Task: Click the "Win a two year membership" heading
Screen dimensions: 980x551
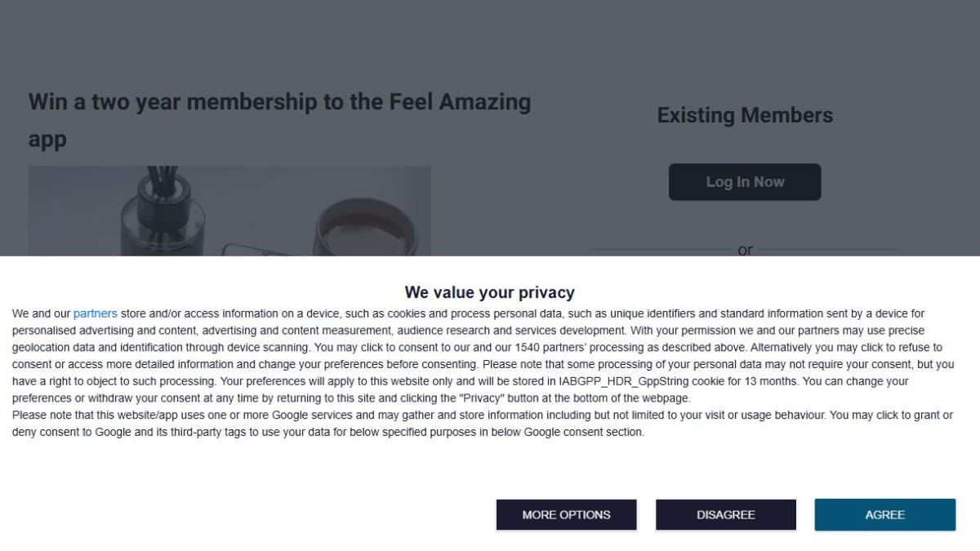Action: tap(279, 103)
